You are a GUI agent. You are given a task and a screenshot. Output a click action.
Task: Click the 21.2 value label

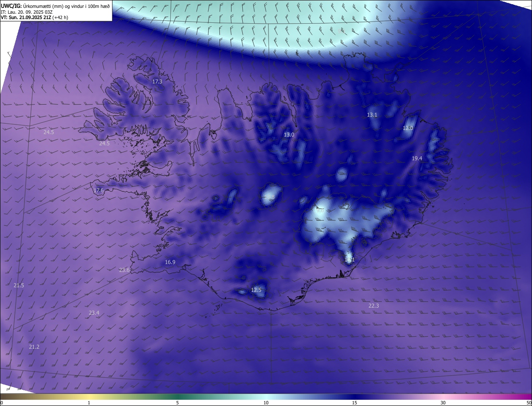pyautogui.click(x=34, y=347)
